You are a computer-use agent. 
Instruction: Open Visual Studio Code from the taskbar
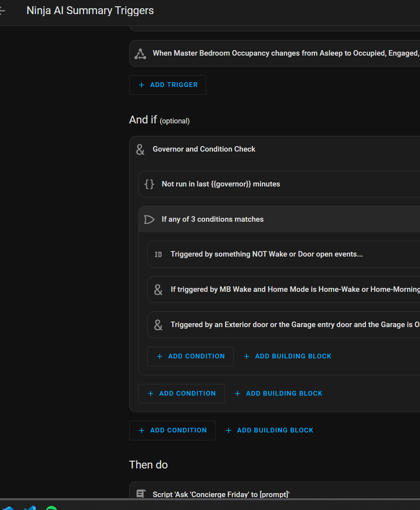[30, 508]
